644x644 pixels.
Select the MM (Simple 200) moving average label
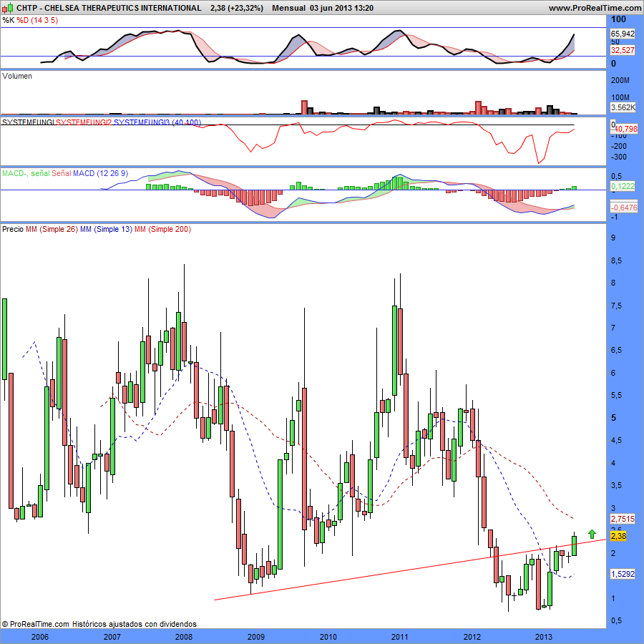[162, 229]
